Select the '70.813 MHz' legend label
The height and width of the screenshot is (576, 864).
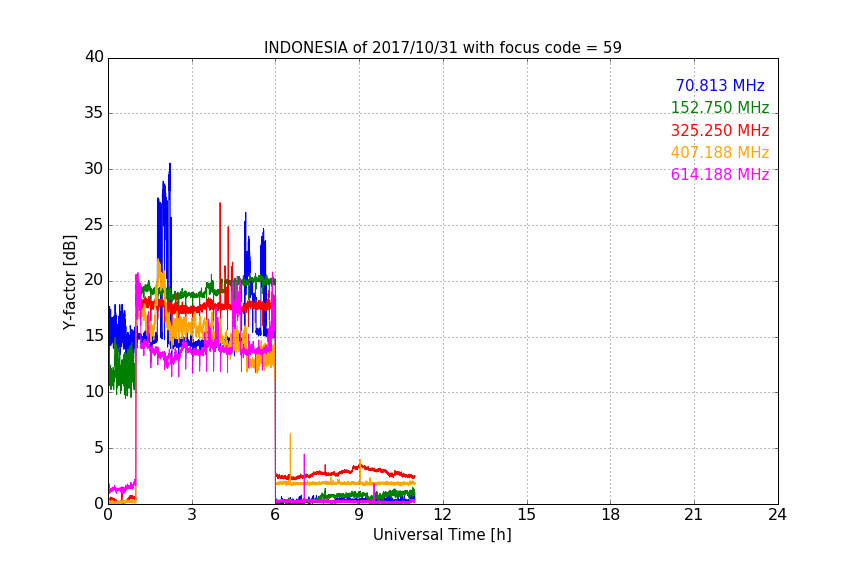pyautogui.click(x=720, y=85)
